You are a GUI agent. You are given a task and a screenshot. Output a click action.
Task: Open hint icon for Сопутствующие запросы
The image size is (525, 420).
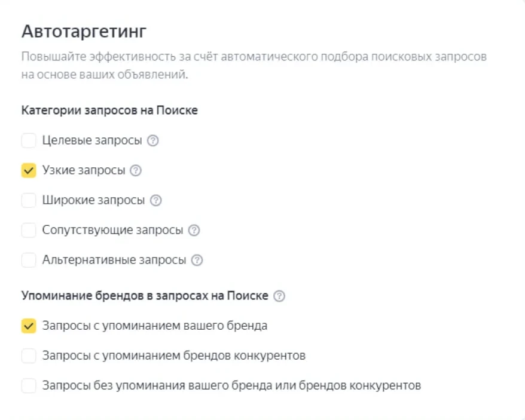pyautogui.click(x=194, y=230)
